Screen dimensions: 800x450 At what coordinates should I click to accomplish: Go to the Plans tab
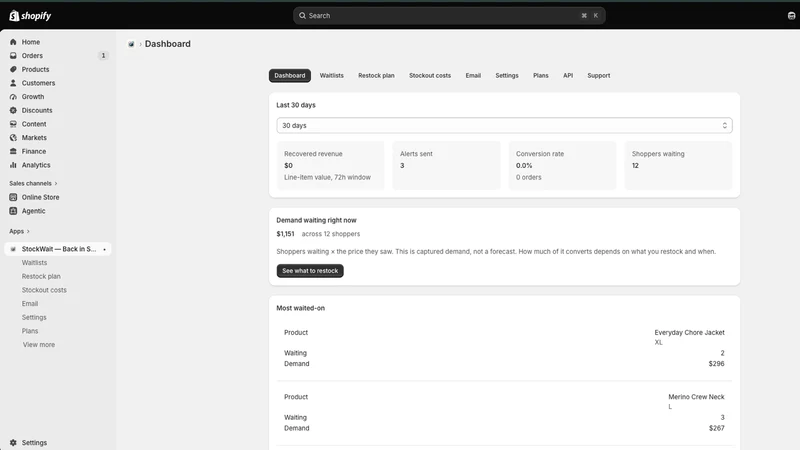[540, 76]
